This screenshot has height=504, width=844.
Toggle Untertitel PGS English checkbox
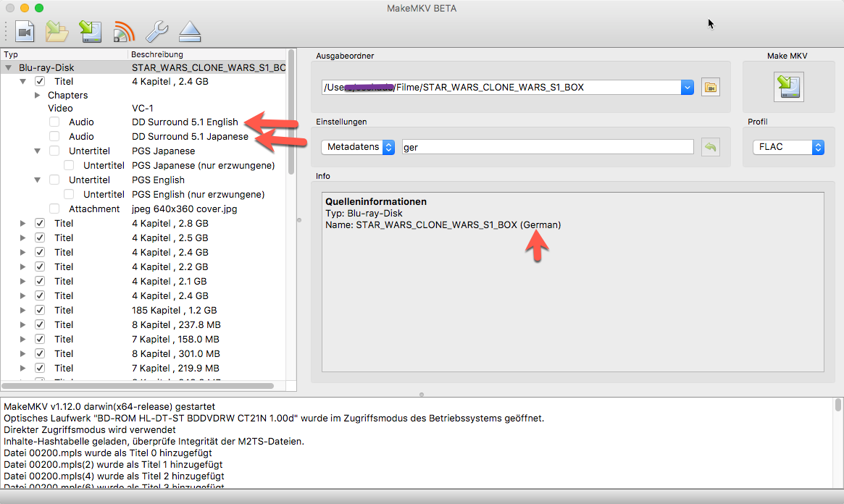[x=54, y=180]
